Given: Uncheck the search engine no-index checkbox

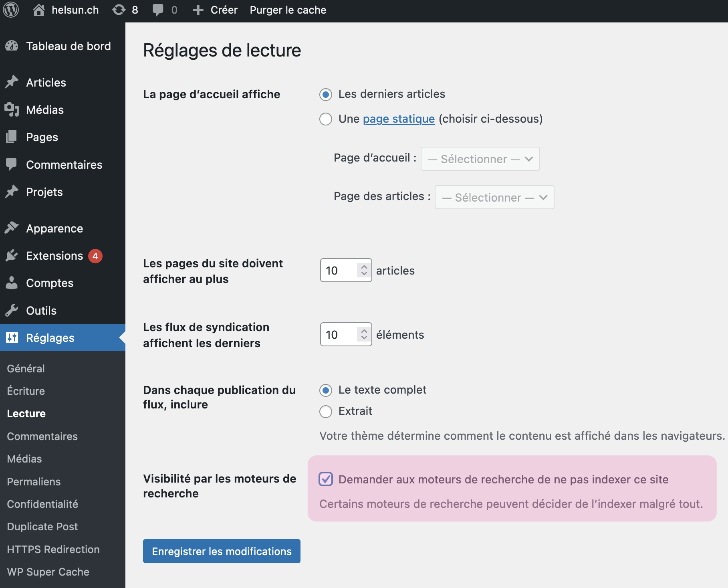Looking at the screenshot, I should click(x=326, y=479).
